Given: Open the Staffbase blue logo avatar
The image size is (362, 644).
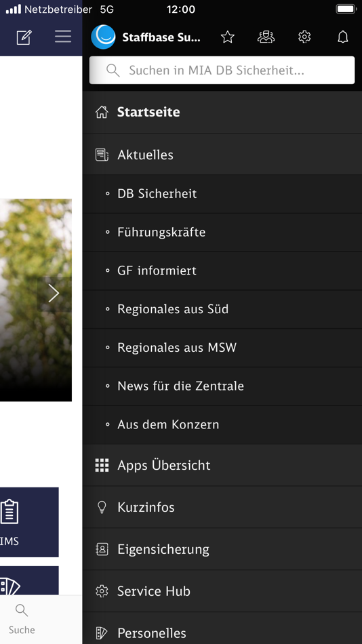Looking at the screenshot, I should point(103,37).
